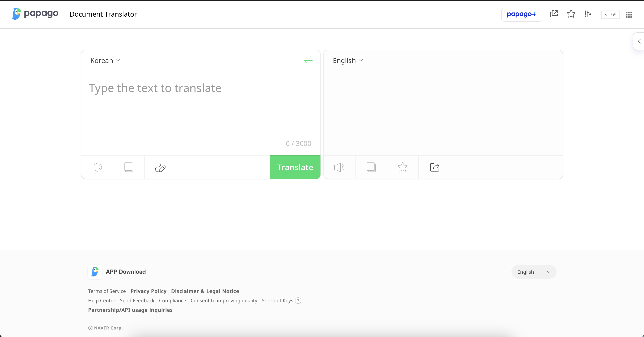
Task: Swap source and target languages
Action: click(x=308, y=60)
